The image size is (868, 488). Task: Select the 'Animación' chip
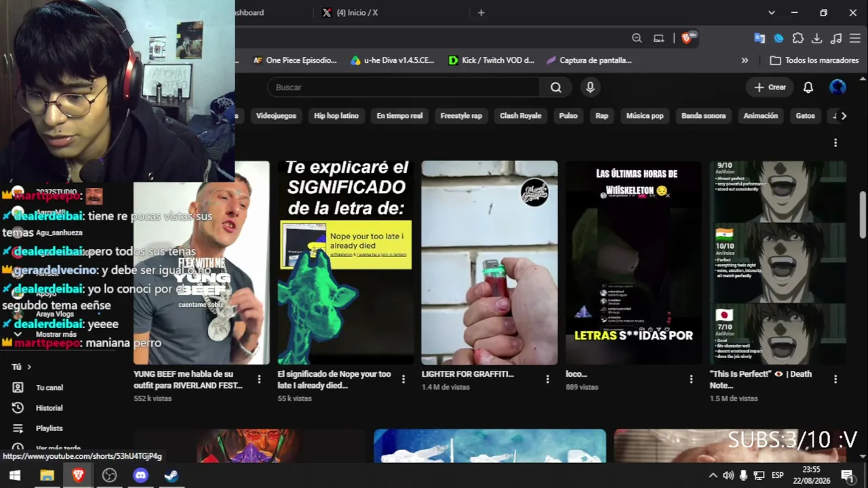tap(761, 116)
